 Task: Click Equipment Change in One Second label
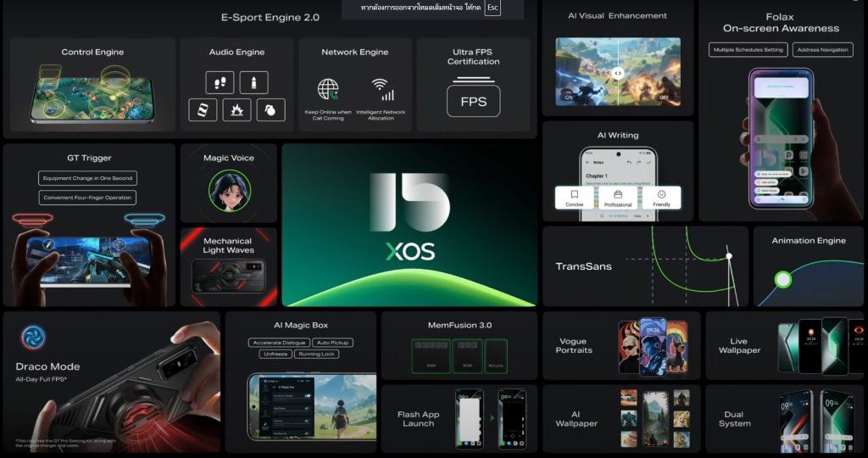click(x=87, y=178)
